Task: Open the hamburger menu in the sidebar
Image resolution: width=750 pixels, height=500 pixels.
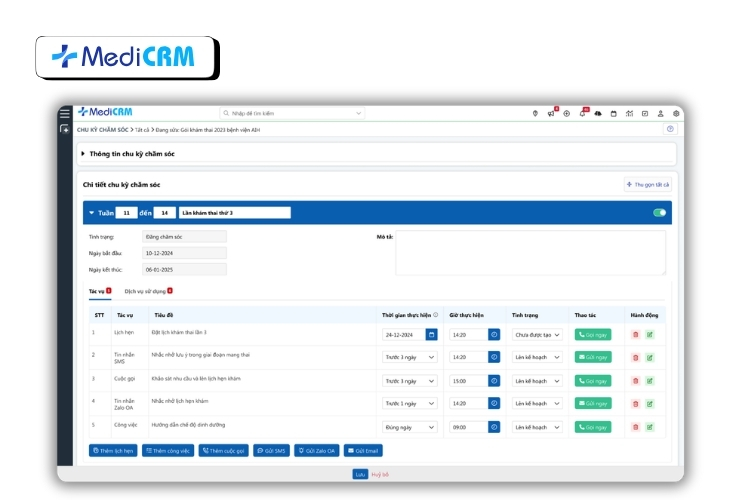Action: pyautogui.click(x=65, y=113)
